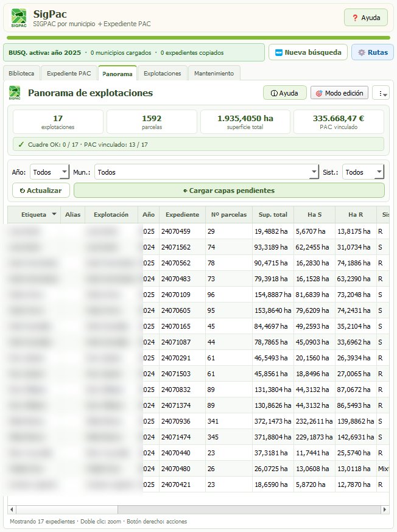
Task: Sort by the Etiqueta column header
Action: (34, 214)
